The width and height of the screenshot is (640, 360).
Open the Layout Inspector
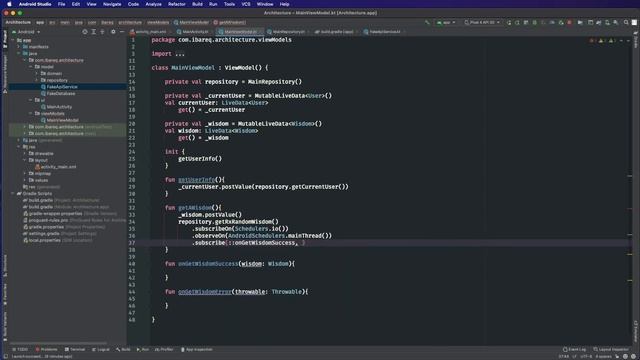click(611, 349)
